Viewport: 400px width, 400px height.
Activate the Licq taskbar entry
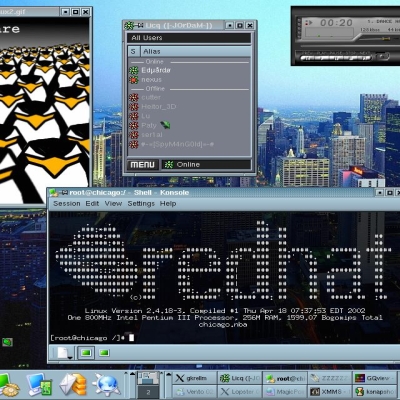240,378
